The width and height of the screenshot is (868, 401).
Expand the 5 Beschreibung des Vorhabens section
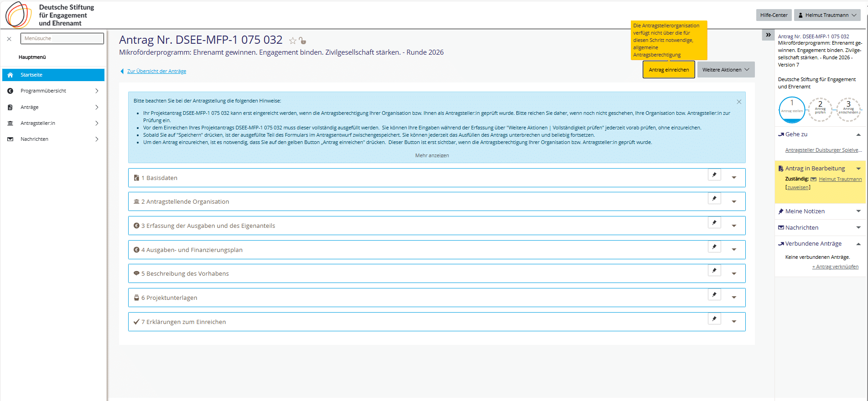point(734,274)
